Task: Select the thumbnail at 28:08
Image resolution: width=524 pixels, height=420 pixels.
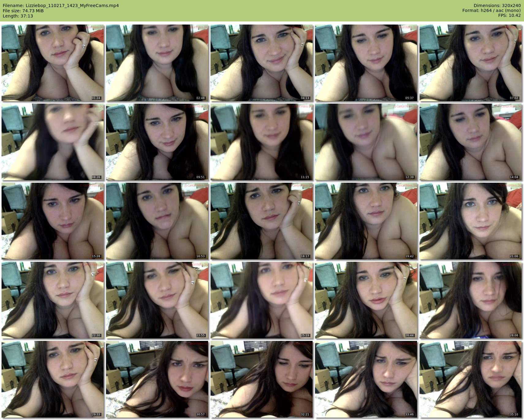Action: [x=471, y=300]
